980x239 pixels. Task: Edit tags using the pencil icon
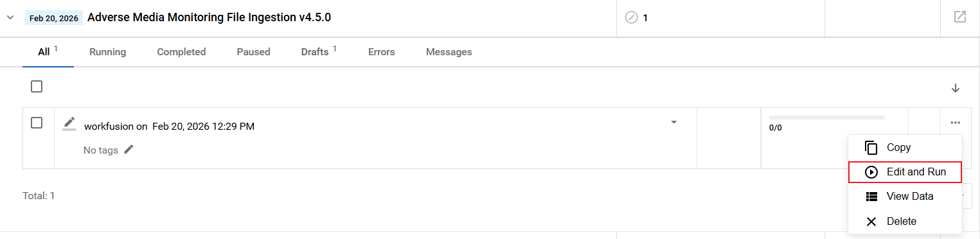coord(129,149)
